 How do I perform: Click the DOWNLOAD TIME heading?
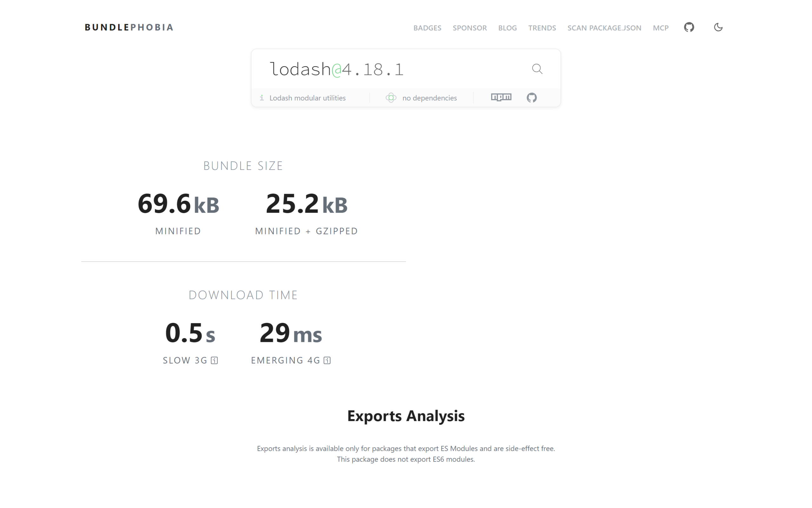(x=243, y=295)
